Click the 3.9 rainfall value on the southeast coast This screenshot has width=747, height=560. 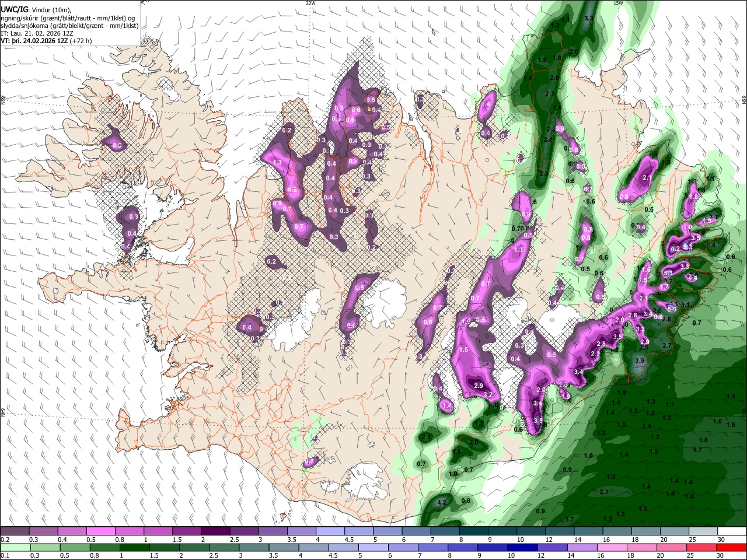[x=639, y=361]
